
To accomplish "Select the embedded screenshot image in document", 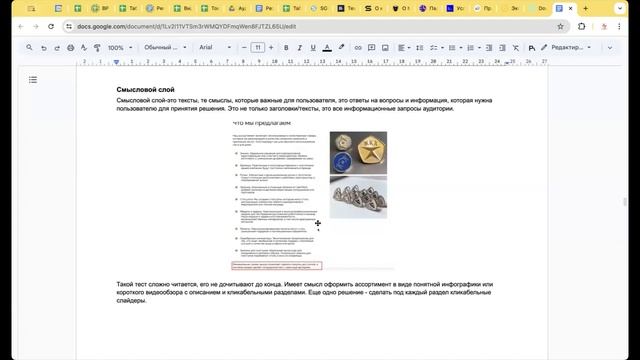I will coord(313,195).
